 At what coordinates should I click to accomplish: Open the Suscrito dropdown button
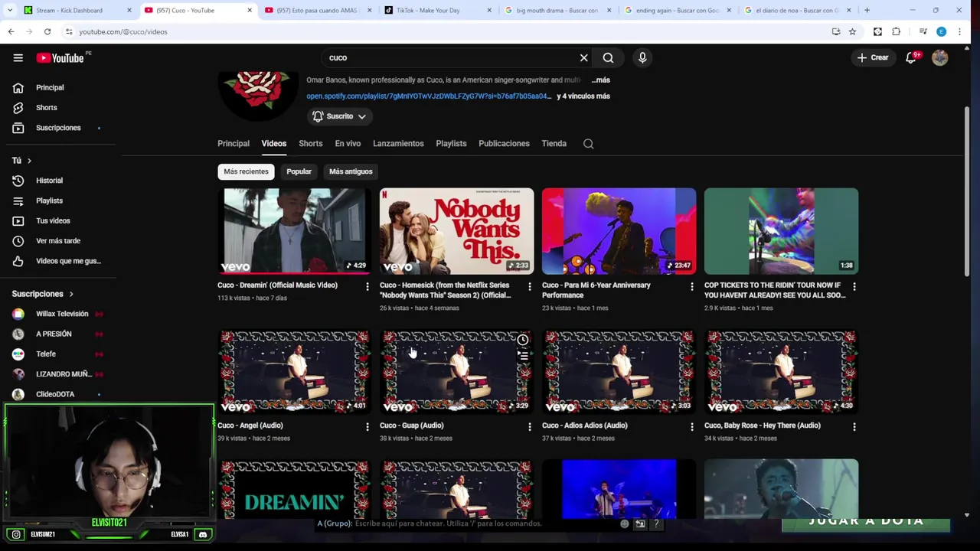click(x=339, y=116)
